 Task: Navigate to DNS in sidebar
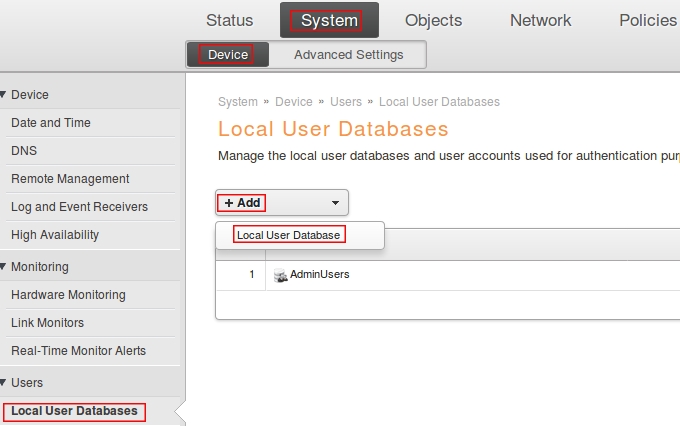(x=24, y=151)
